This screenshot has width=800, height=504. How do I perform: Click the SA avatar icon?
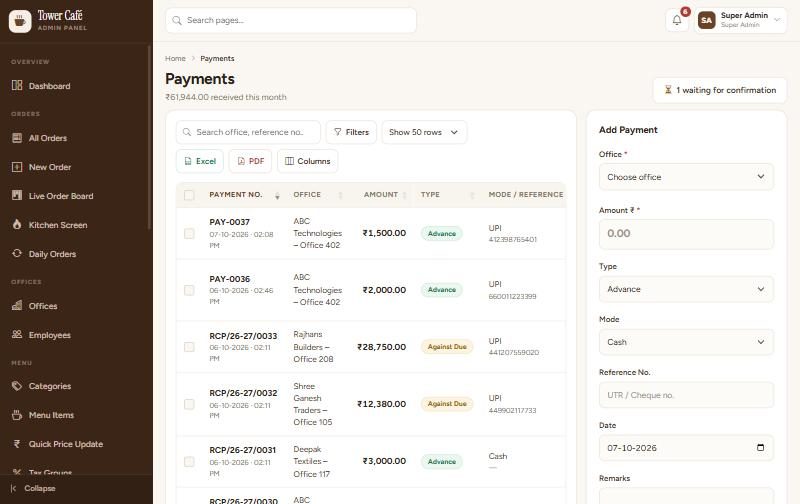[x=706, y=20]
